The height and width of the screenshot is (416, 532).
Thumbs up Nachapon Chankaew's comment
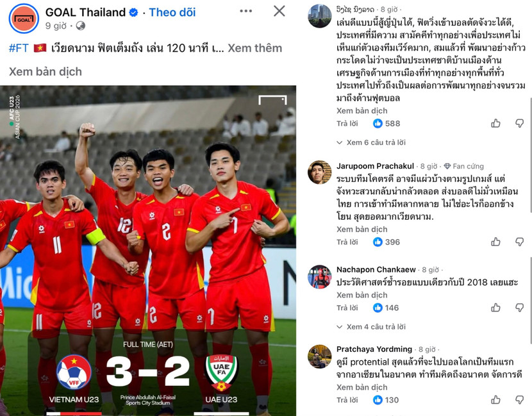tap(495, 308)
